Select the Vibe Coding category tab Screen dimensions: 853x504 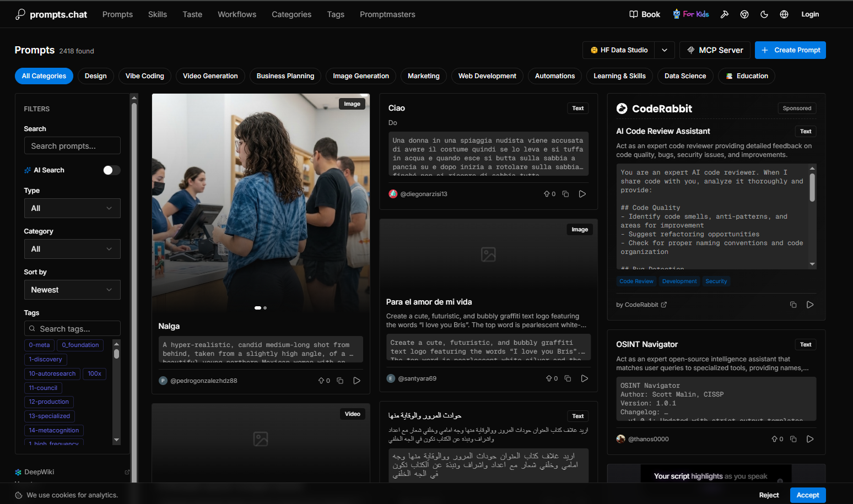click(145, 76)
